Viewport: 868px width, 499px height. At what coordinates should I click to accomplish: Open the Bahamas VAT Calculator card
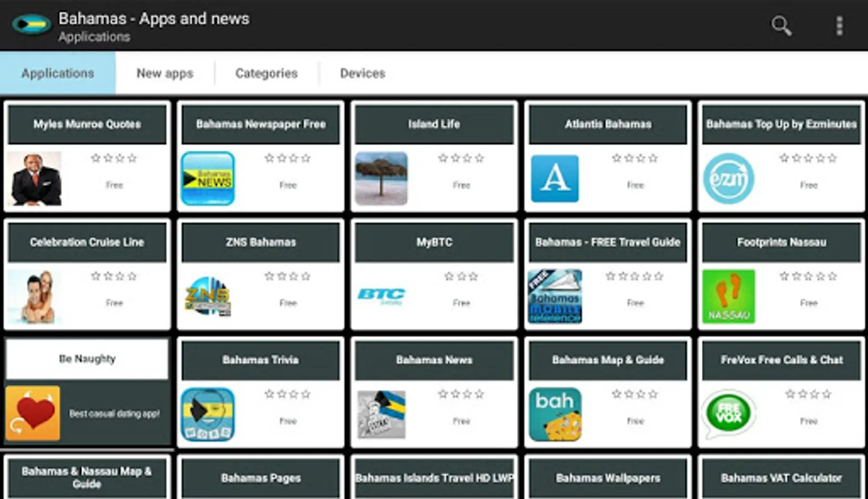point(781,478)
